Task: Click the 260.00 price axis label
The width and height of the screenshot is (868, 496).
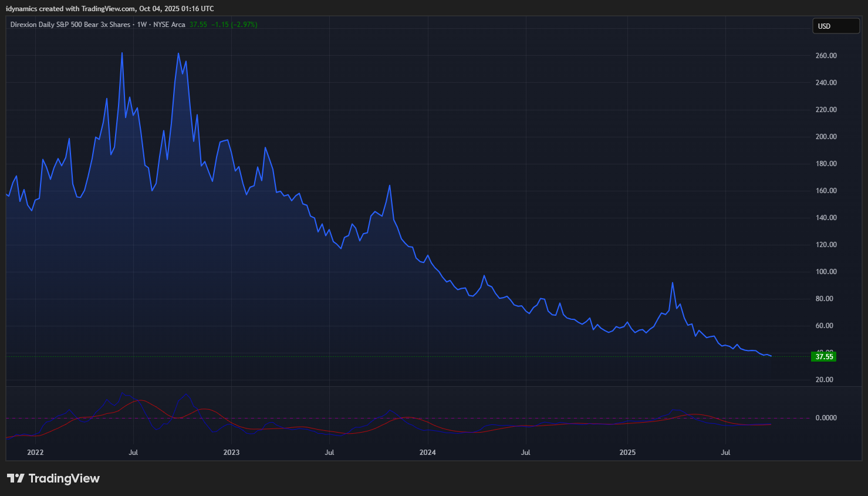Action: pos(826,56)
